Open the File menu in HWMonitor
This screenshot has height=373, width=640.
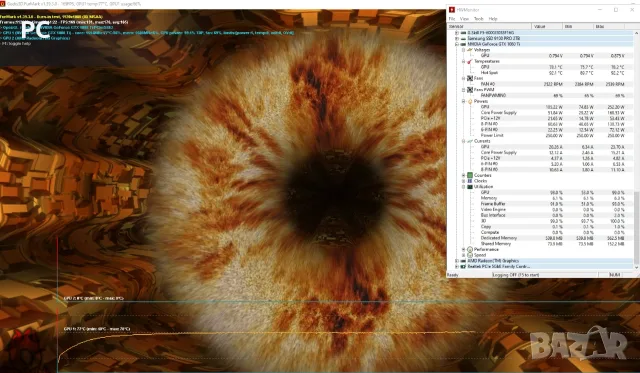451,19
